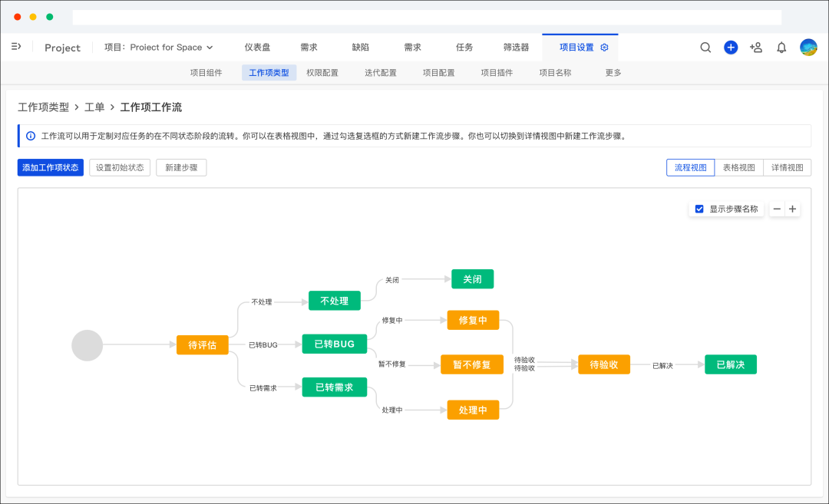Click the add member icon

[756, 48]
